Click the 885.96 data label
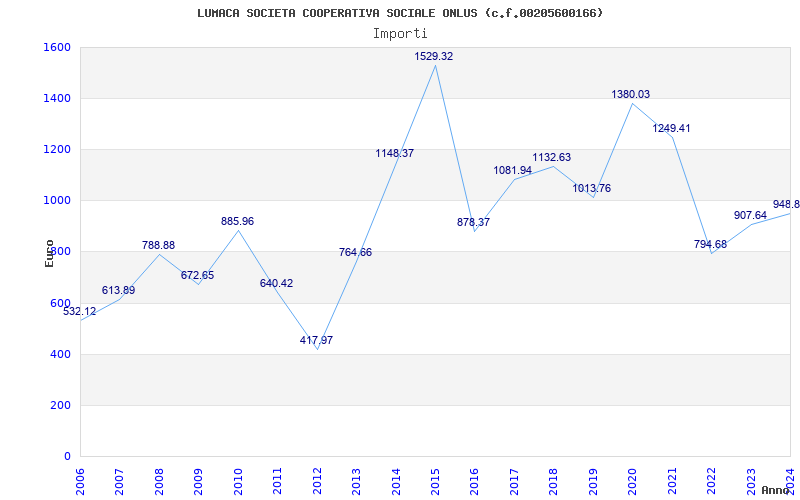800x500 pixels. click(237, 222)
